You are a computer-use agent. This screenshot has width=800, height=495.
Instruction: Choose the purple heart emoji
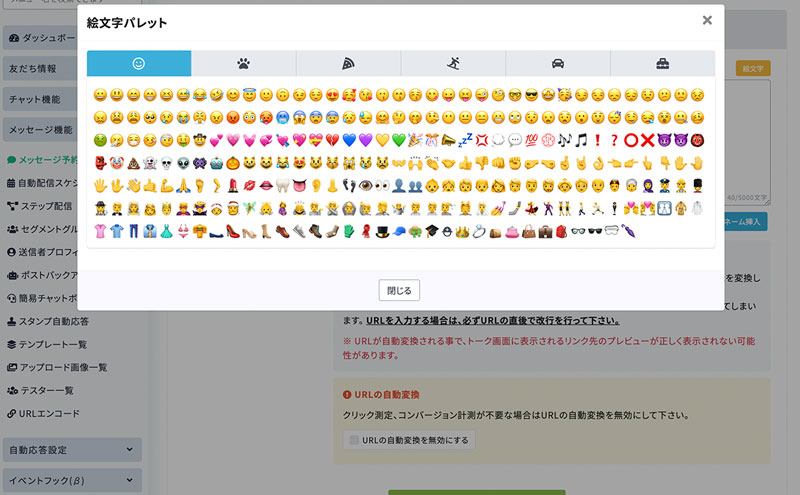pyautogui.click(x=366, y=140)
